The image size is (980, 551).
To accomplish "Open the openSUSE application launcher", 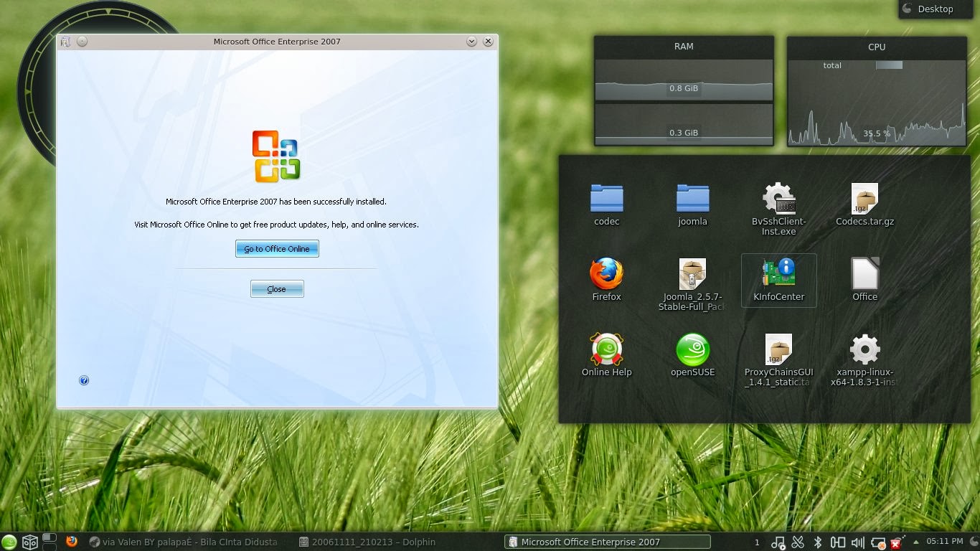I will pos(8,542).
